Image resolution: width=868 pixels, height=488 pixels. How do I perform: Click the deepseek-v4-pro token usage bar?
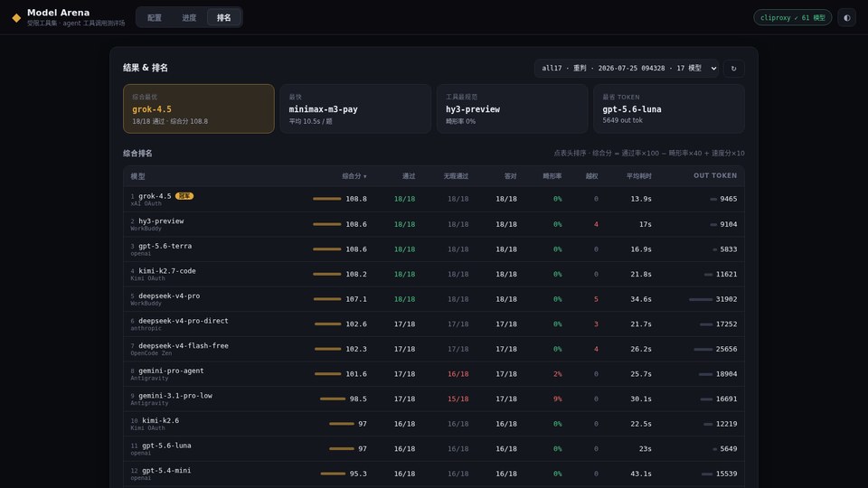coord(701,299)
